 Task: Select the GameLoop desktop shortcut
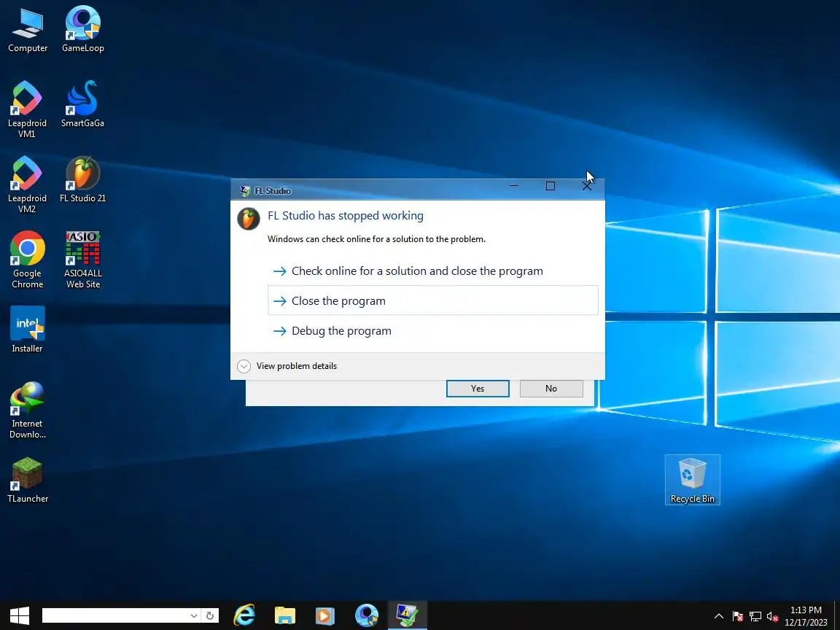82,31
